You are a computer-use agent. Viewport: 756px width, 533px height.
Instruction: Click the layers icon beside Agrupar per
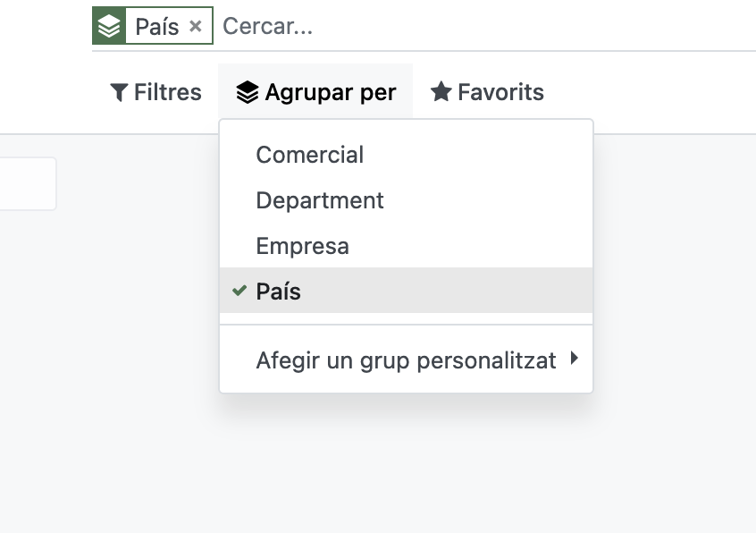click(x=248, y=92)
